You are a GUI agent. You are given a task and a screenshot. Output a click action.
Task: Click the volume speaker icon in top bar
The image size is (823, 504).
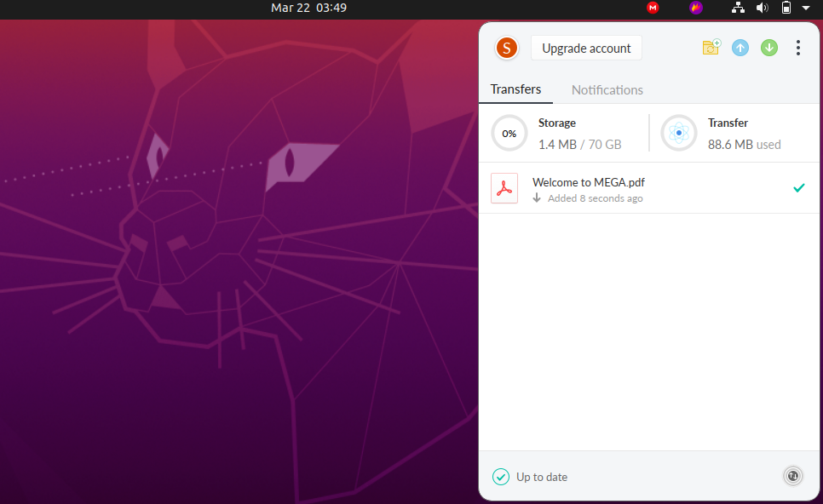[763, 8]
